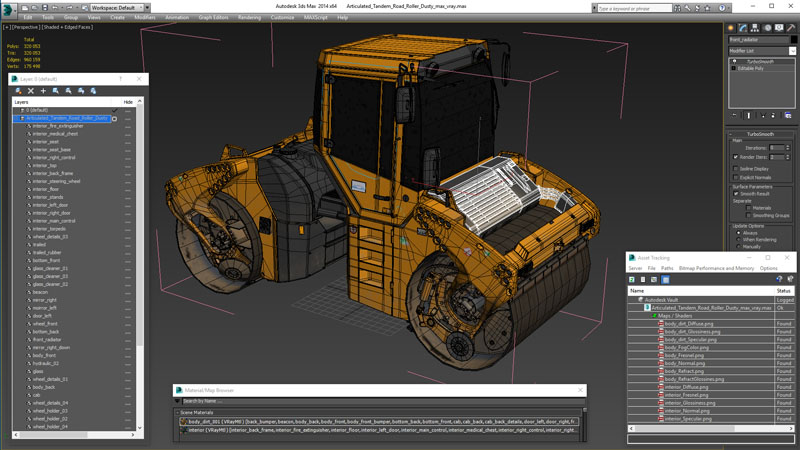Open the Modifier List dropdown

click(x=762, y=50)
